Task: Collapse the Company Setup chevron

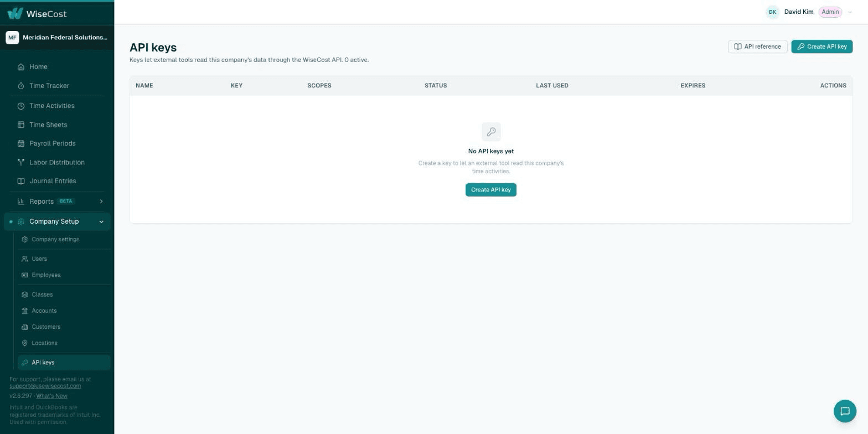Action: 101,221
